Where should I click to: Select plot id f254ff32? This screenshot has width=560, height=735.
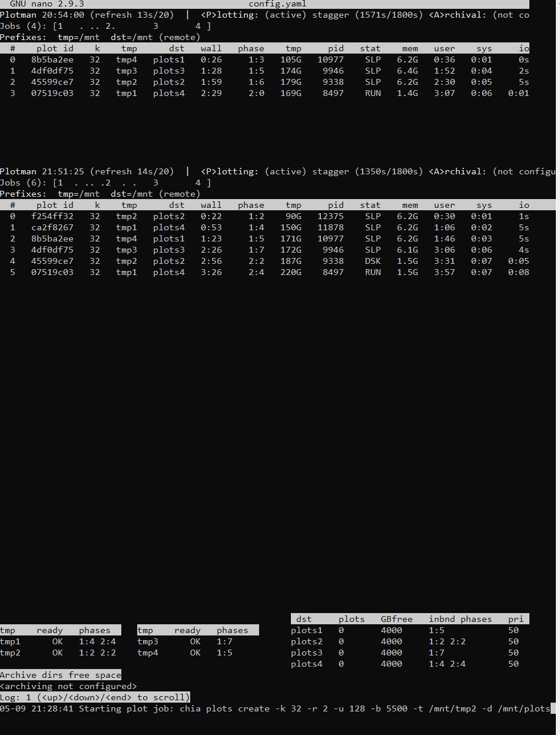tap(52, 216)
